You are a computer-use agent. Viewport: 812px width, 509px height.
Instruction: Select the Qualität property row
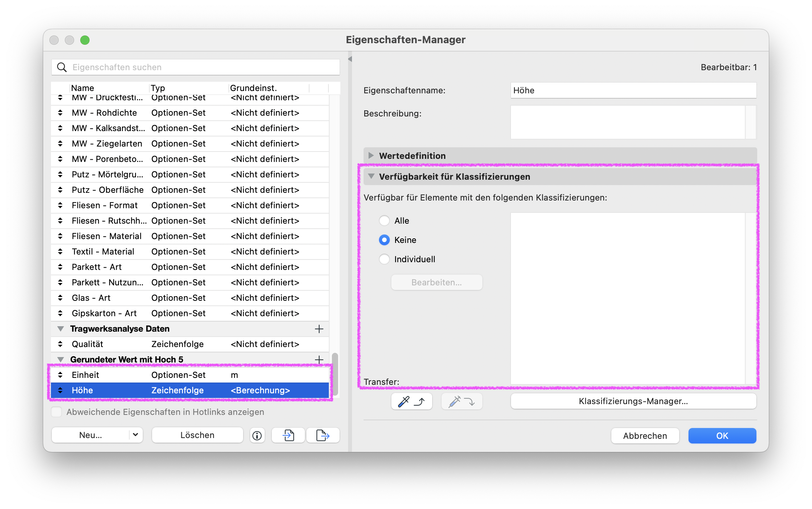[x=190, y=344]
